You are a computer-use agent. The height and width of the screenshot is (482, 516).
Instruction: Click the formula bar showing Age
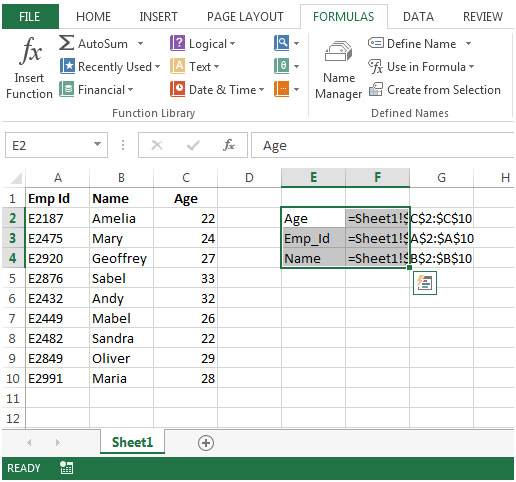click(382, 145)
